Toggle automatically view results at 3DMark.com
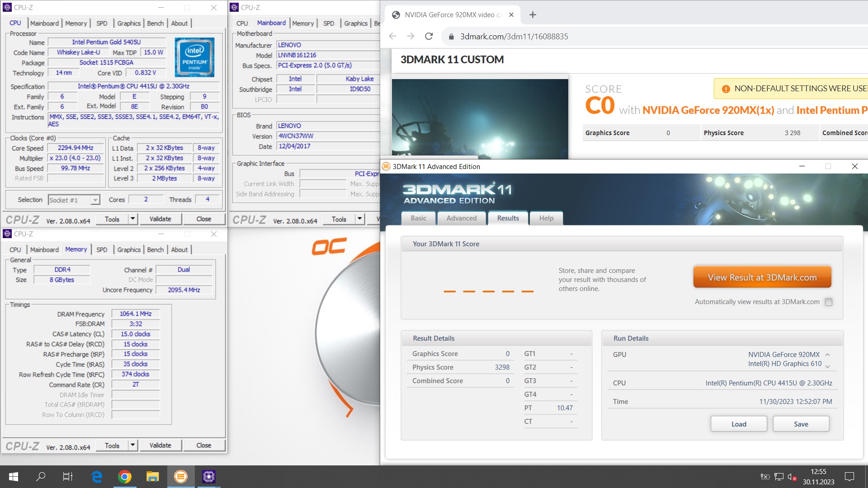Image resolution: width=868 pixels, height=488 pixels. point(829,302)
